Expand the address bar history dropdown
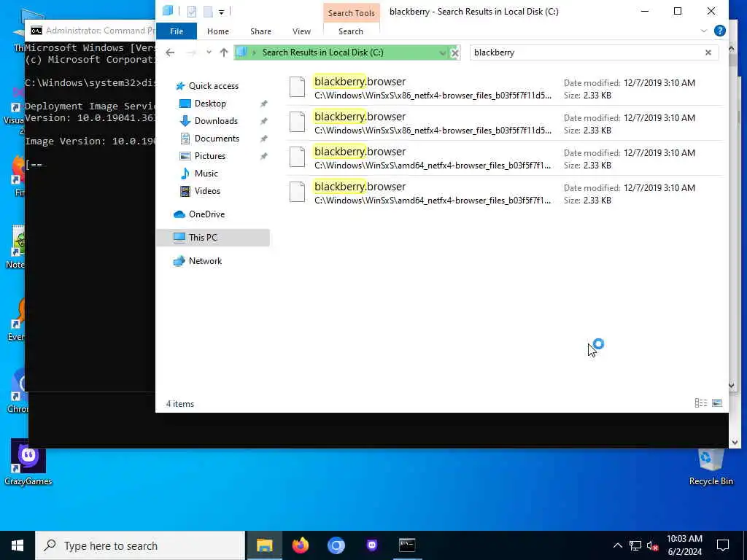This screenshot has width=747, height=560. click(x=443, y=52)
